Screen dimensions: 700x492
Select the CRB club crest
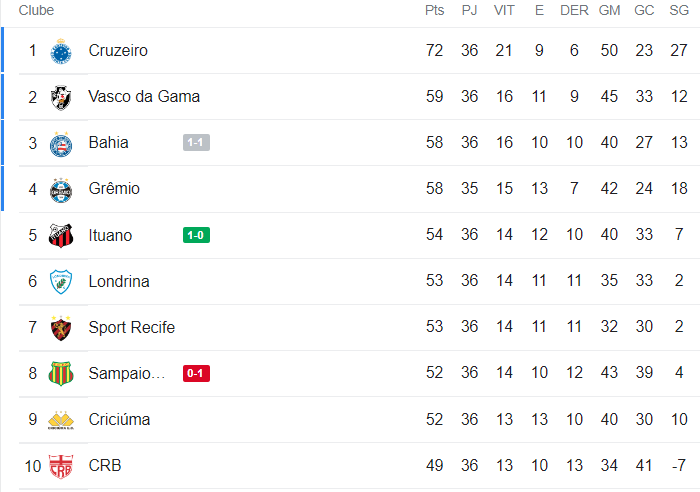click(62, 466)
